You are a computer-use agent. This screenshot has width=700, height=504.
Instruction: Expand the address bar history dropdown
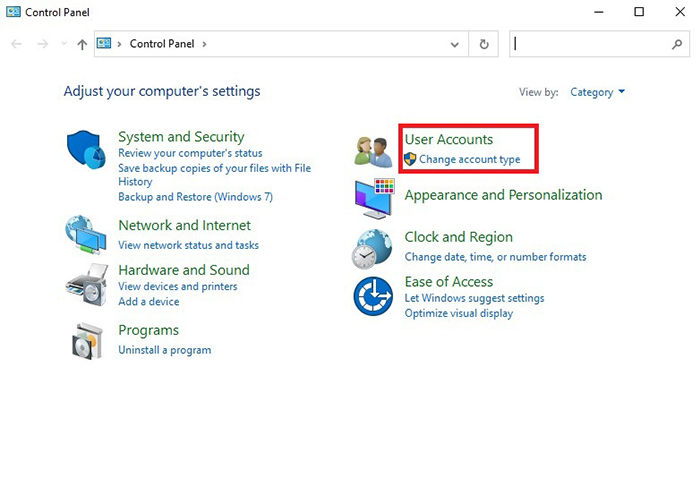click(x=455, y=45)
